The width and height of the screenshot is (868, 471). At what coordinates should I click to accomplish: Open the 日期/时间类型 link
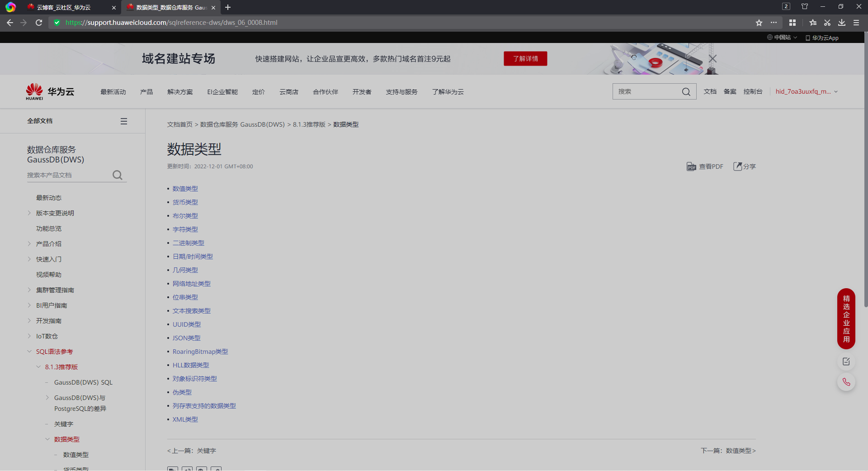point(193,257)
